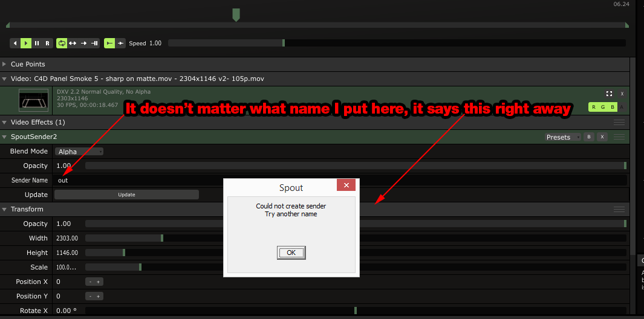Viewport: 644px width, 319px height.
Task: Click the play forward transport button
Action: pyautogui.click(x=25, y=43)
